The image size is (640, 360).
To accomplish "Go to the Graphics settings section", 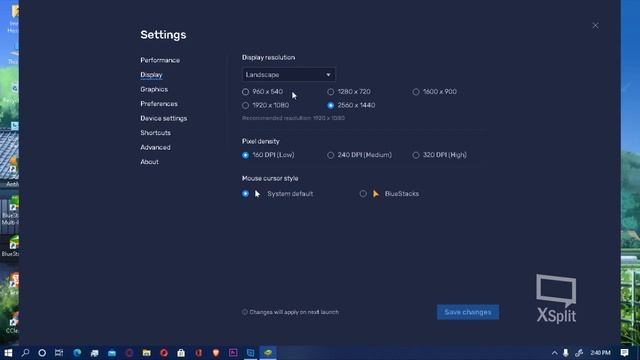I will (154, 89).
